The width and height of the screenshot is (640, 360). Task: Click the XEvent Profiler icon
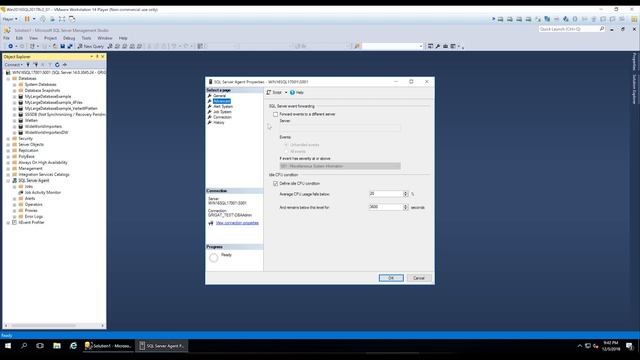15,222
